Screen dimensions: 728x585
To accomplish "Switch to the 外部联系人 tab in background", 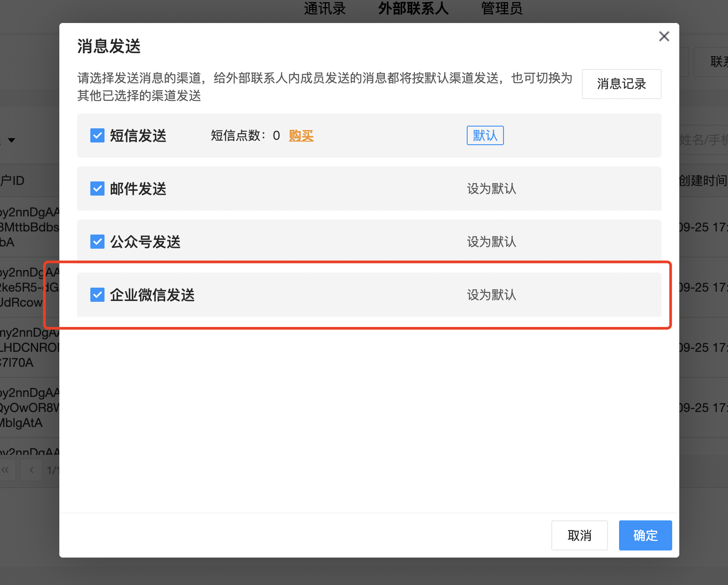I will click(x=413, y=8).
